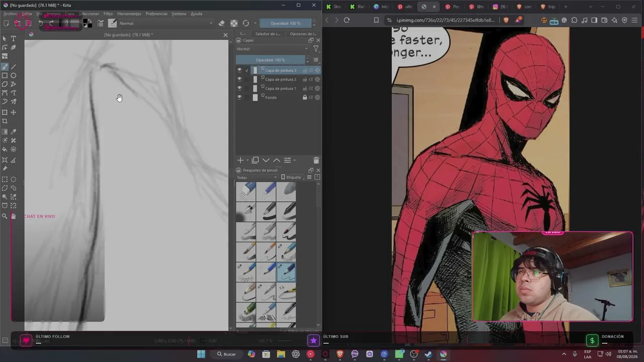Viewport: 644px width, 362px height.
Task: Expand the arrow beside brush reload icon
Action: click(x=255, y=23)
